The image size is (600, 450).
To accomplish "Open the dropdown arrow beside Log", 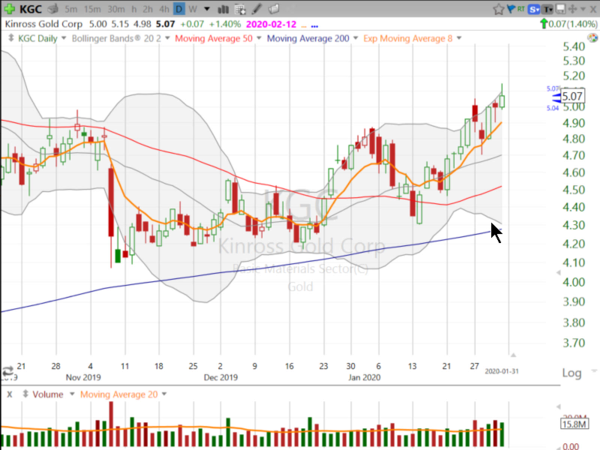I will pyautogui.click(x=594, y=371).
